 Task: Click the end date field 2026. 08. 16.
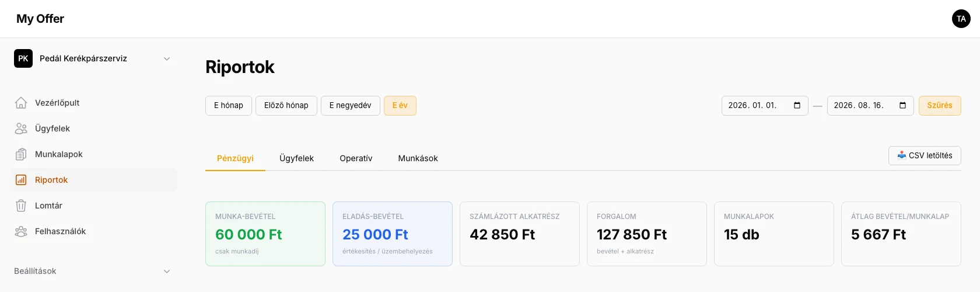[x=870, y=106]
